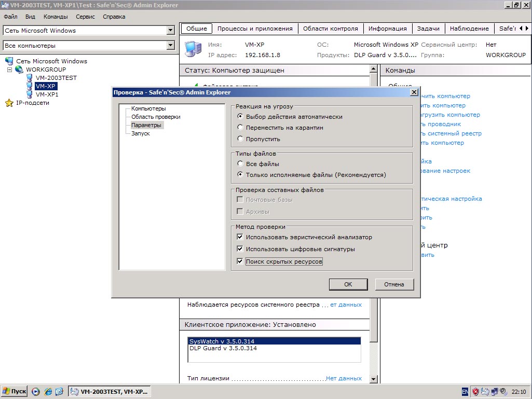Screen dimensions: 532x399
Task: Click the red shield tray icon
Action: pyautogui.click(x=475, y=392)
